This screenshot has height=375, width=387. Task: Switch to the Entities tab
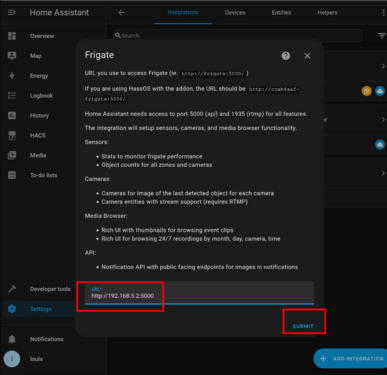pyautogui.click(x=281, y=13)
